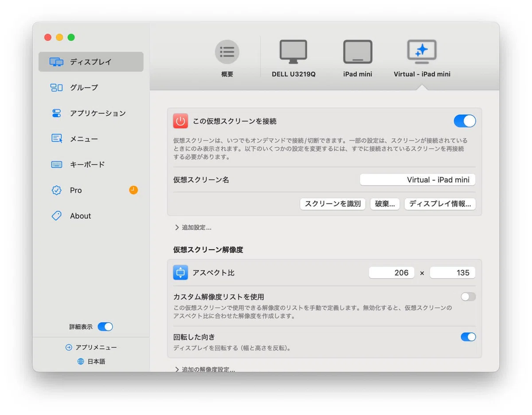
Task: Enable カスタム解像度リストを使用 switch
Action: coord(468,297)
